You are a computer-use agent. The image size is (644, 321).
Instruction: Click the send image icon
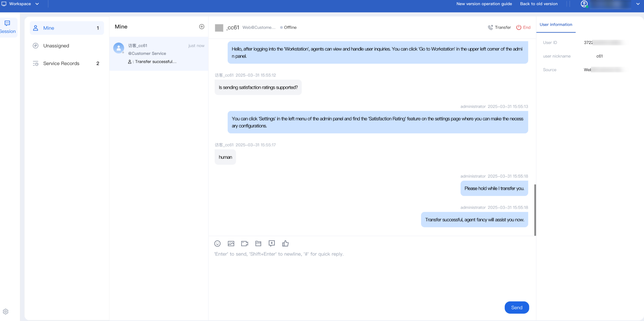[231, 243]
